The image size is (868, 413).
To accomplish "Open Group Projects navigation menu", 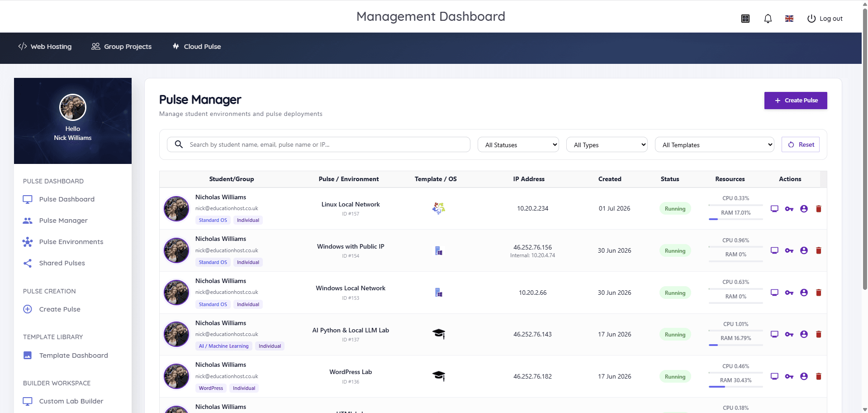I will click(x=121, y=47).
